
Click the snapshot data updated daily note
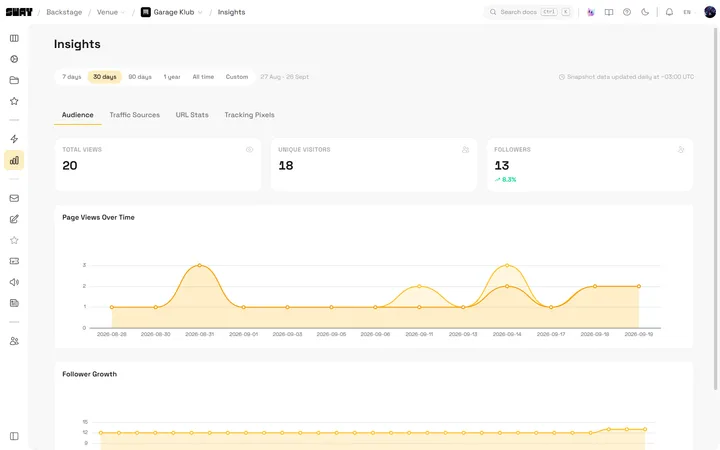[x=630, y=77]
